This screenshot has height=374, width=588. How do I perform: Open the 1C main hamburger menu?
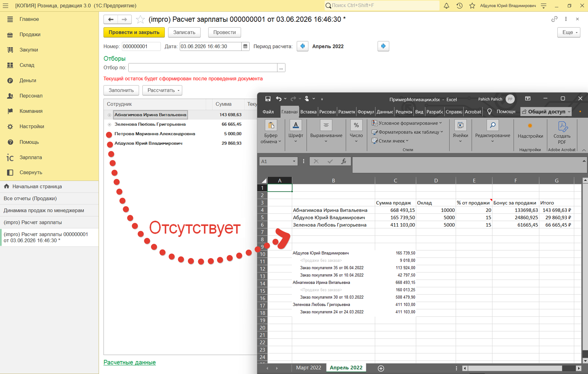(x=5, y=6)
